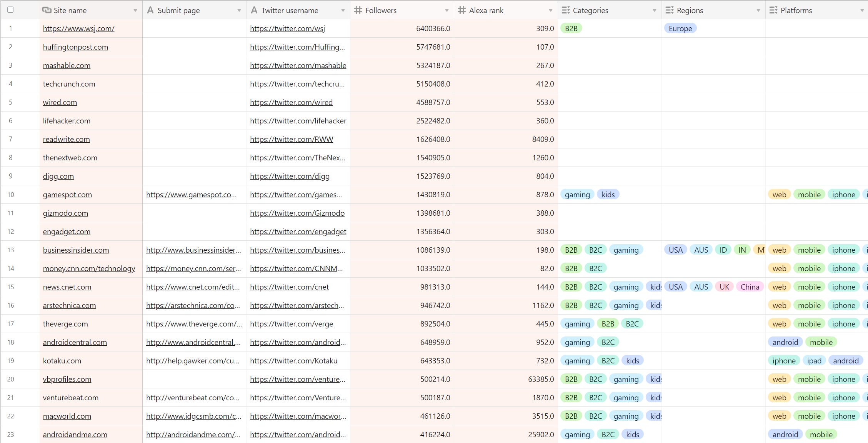Viewport: 868px width, 443px height.
Task: Click the Followers number field icon
Action: (x=358, y=10)
